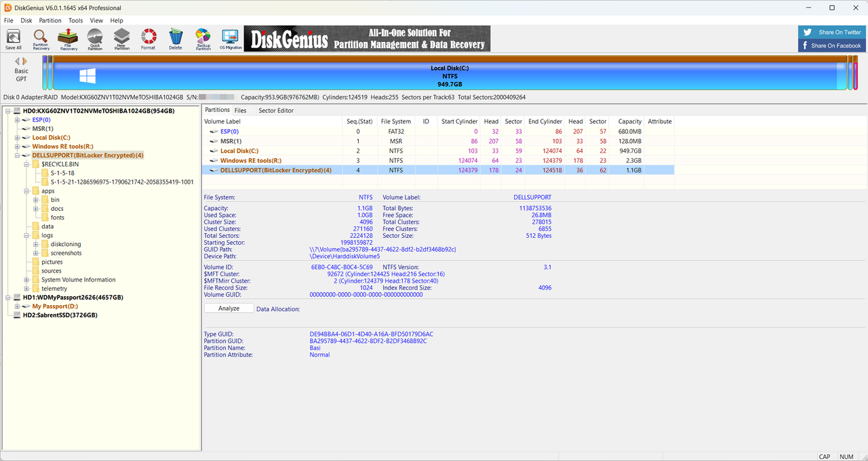
Task: Select the fonts folder in the tree
Action: pyautogui.click(x=58, y=218)
